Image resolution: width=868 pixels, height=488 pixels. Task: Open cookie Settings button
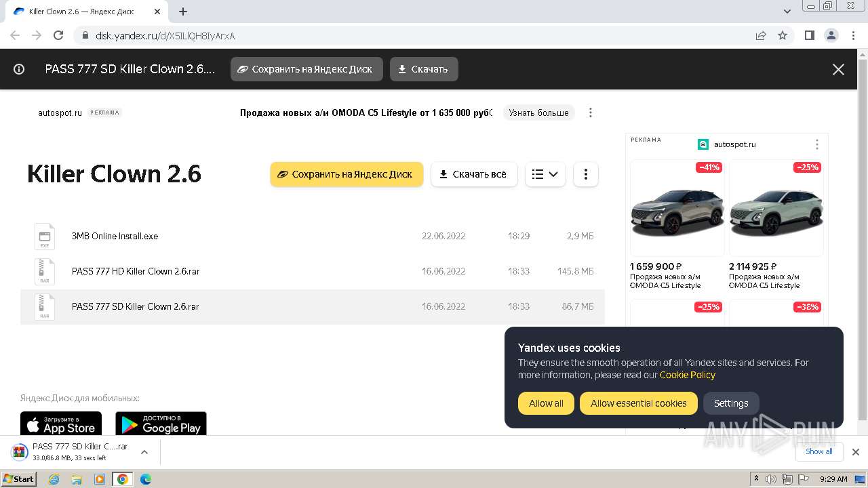[731, 403]
